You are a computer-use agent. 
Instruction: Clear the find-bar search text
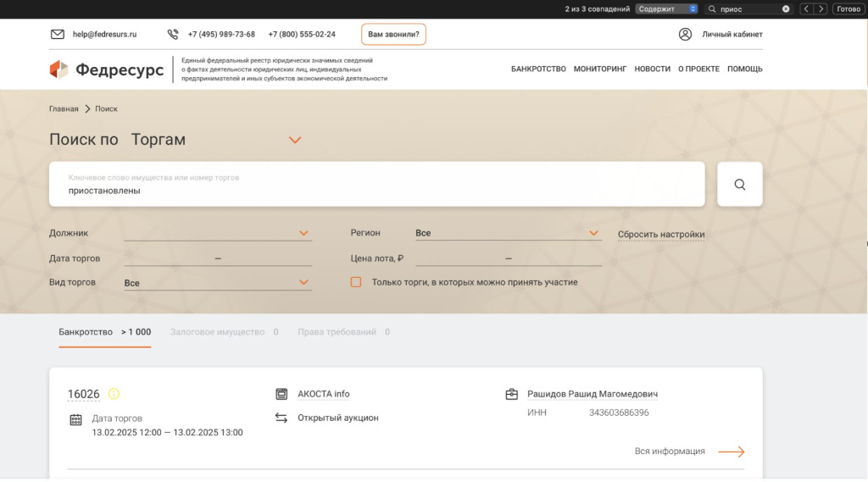786,9
